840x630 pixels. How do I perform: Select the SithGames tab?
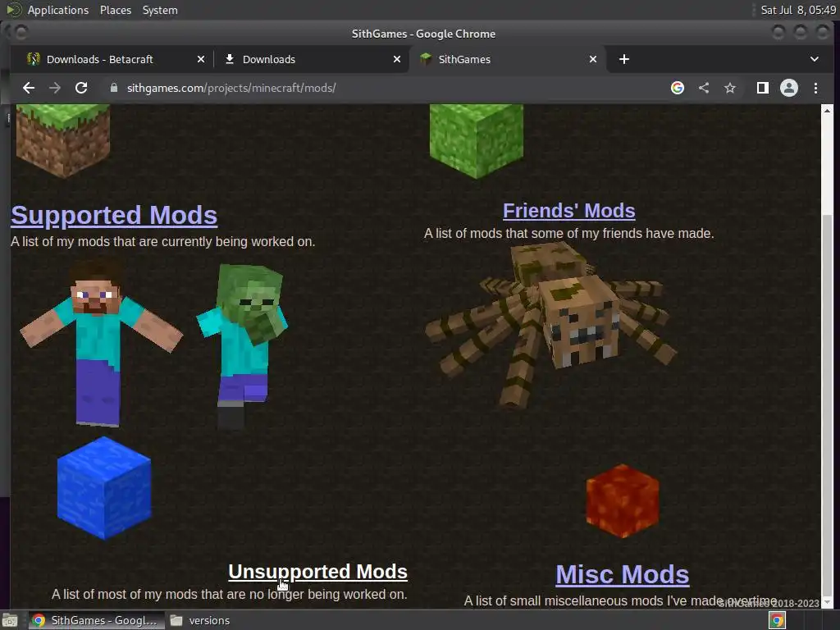tap(507, 59)
